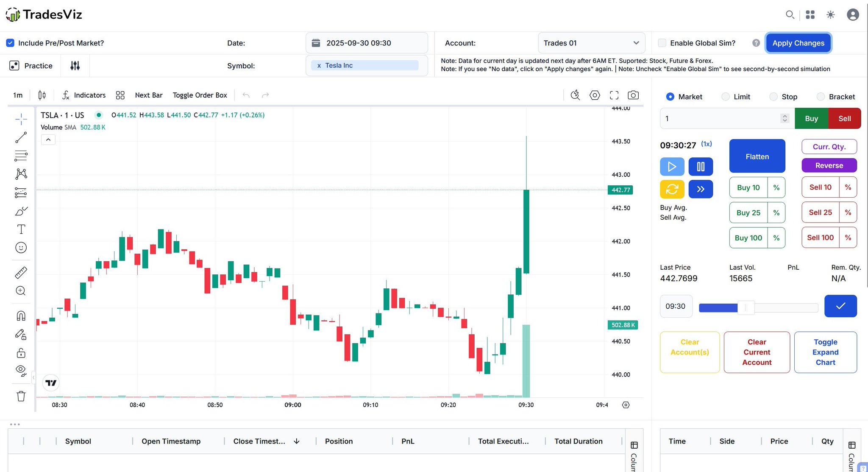Screen dimensions: 868x472
Task: Click Toggle Order Box in toolbar
Action: [x=200, y=95]
